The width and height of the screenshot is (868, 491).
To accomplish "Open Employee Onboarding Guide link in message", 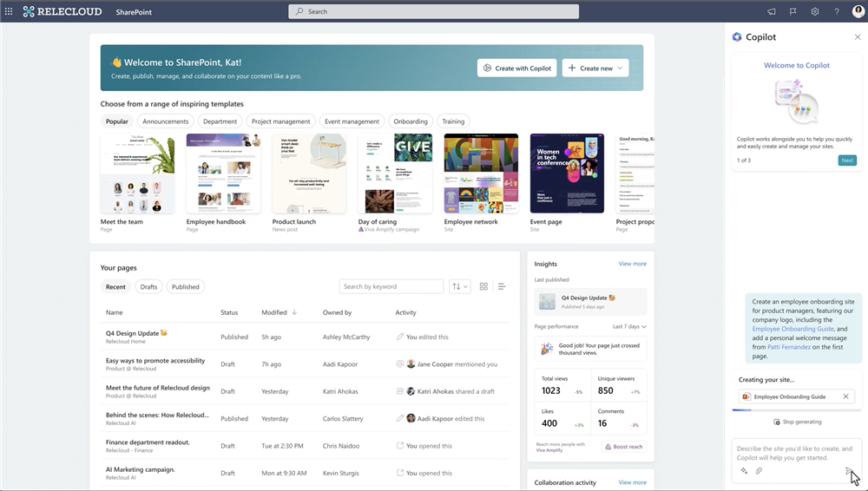I will (792, 329).
